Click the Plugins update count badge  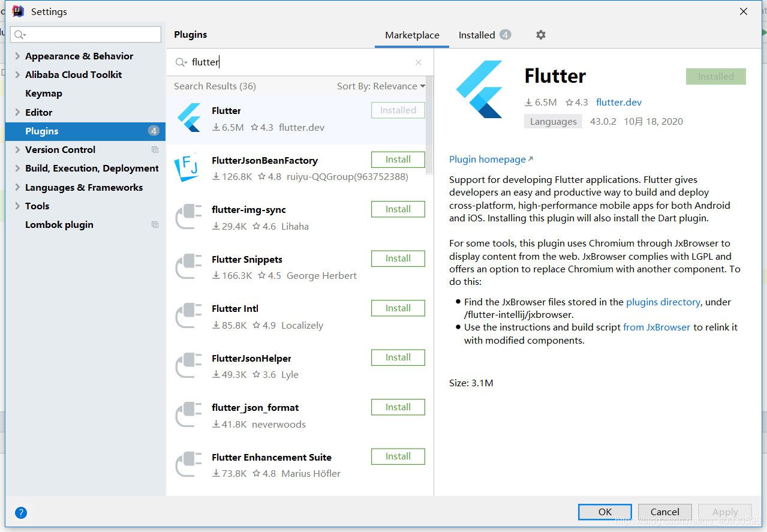click(154, 131)
